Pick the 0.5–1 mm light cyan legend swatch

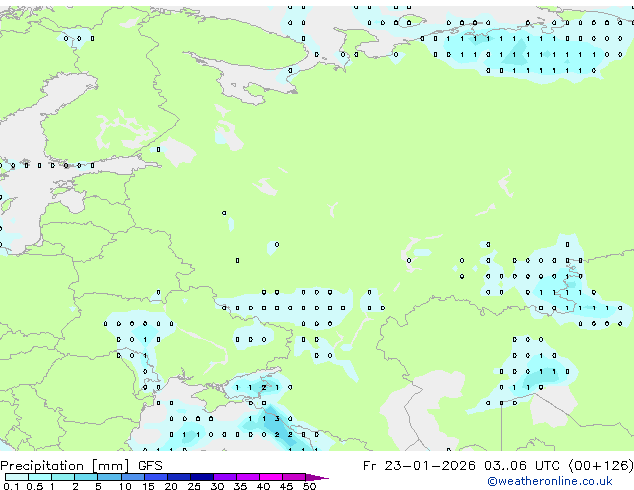tap(40, 477)
